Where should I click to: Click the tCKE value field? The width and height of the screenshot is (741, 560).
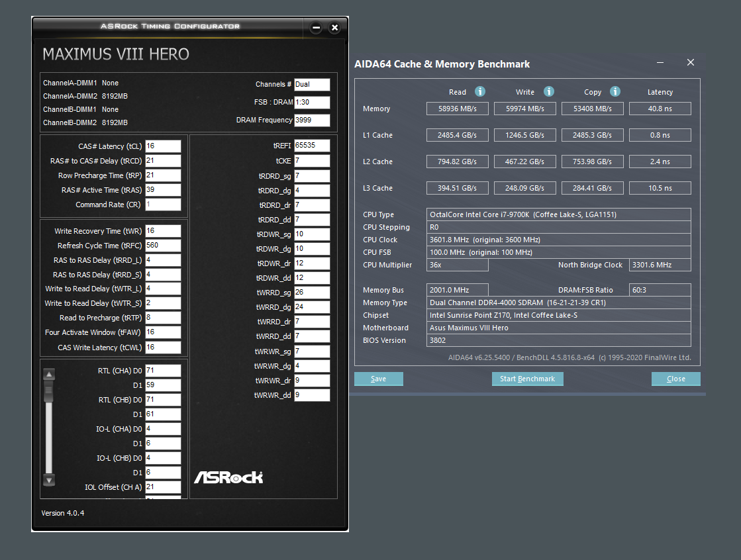tap(312, 161)
